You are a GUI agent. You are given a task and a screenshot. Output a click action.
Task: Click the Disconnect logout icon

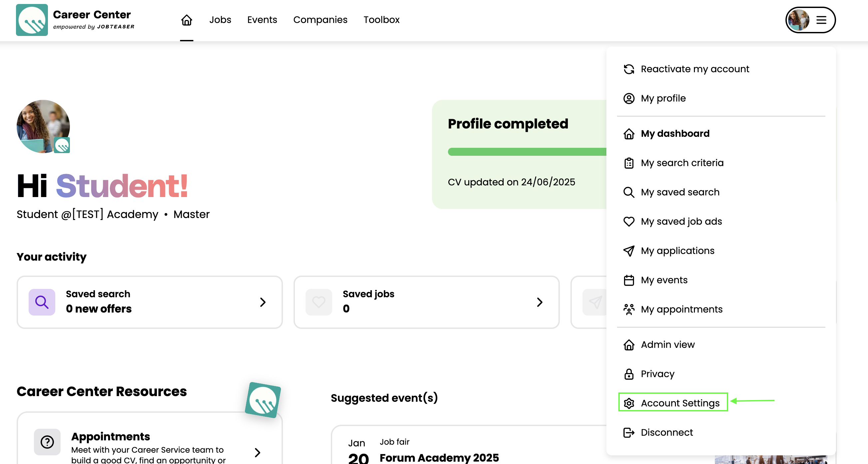(629, 432)
